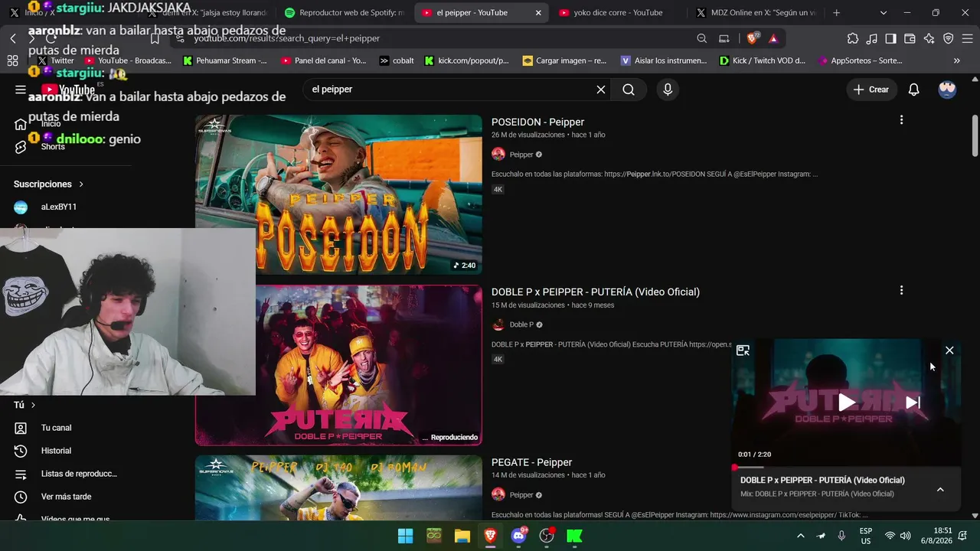Visit the Doble P channel
The height and width of the screenshot is (551, 980).
pyautogui.click(x=521, y=324)
